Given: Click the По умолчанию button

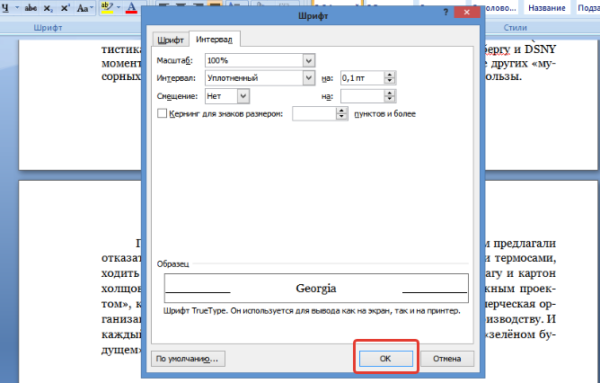Looking at the screenshot, I should pos(188,359).
